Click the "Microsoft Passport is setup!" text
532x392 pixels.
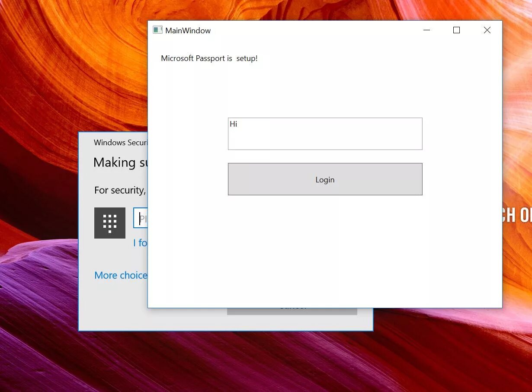[209, 58]
